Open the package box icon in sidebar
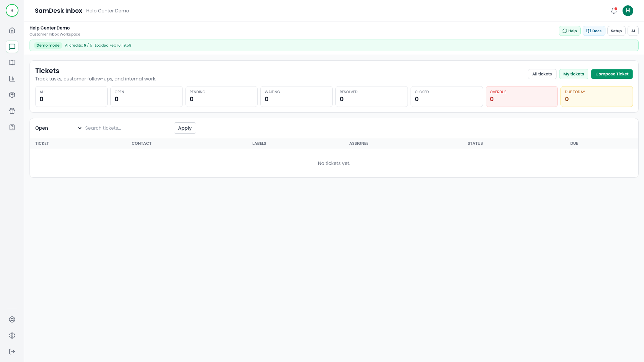Viewport: 644px width, 362px height. pyautogui.click(x=12, y=95)
